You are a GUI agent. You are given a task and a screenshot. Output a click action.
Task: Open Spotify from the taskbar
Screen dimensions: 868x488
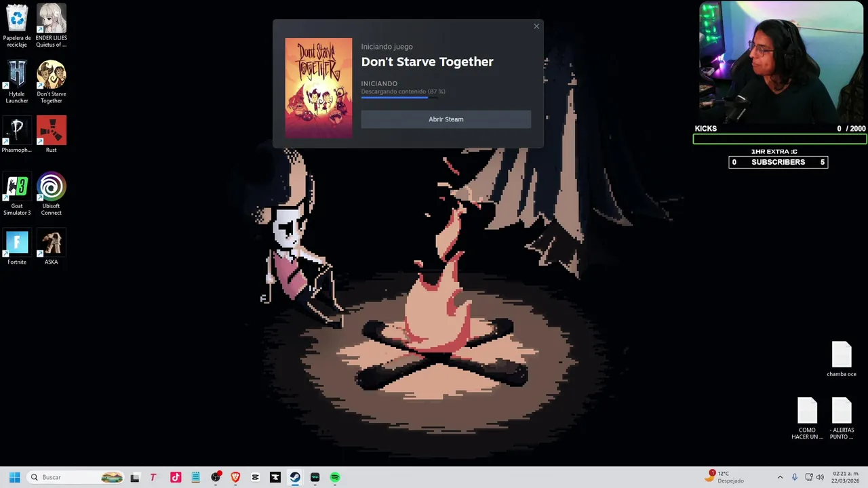335,477
